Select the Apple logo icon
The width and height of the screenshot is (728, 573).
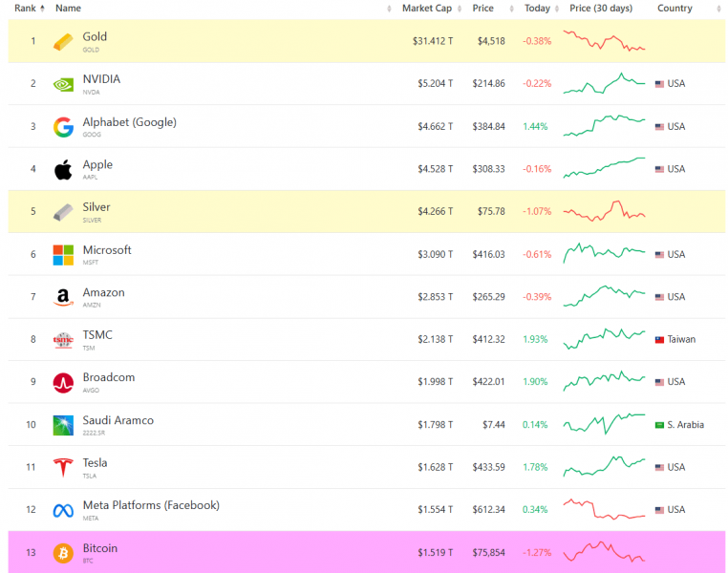tap(63, 169)
